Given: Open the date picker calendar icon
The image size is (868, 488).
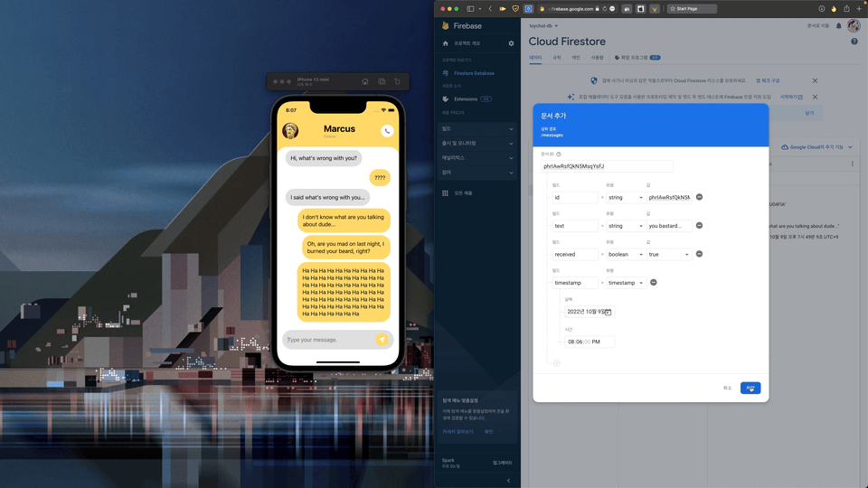Looking at the screenshot, I should point(608,312).
